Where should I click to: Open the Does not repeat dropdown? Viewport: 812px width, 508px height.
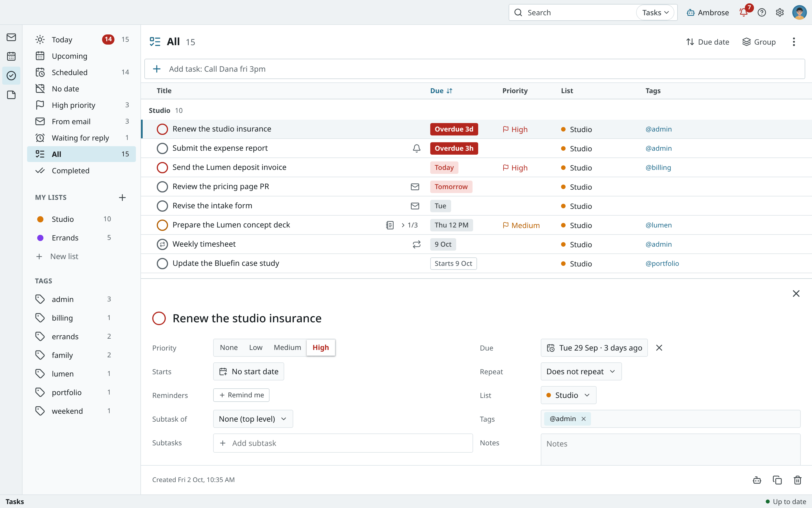pos(581,371)
